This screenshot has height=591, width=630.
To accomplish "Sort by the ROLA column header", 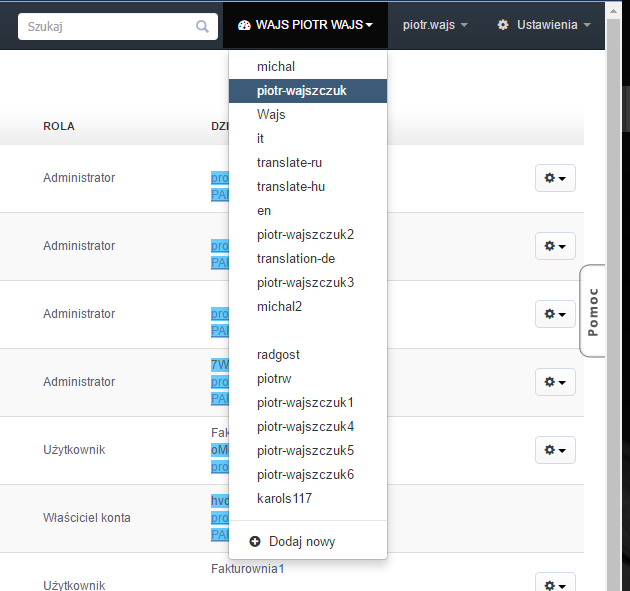I will point(59,126).
